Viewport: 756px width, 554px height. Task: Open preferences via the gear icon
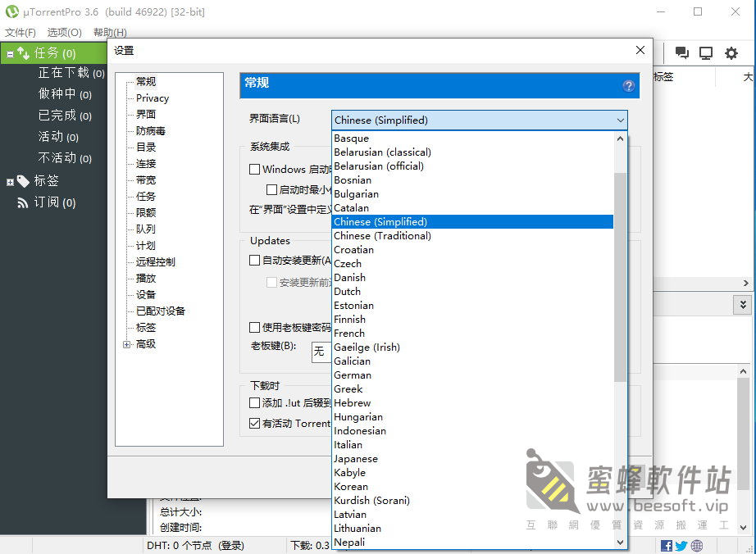[x=731, y=53]
